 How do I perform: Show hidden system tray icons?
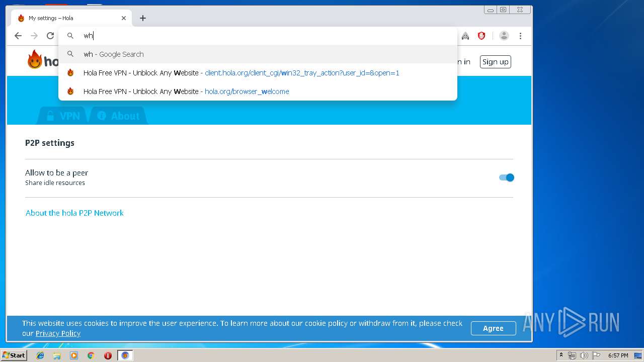(x=561, y=355)
